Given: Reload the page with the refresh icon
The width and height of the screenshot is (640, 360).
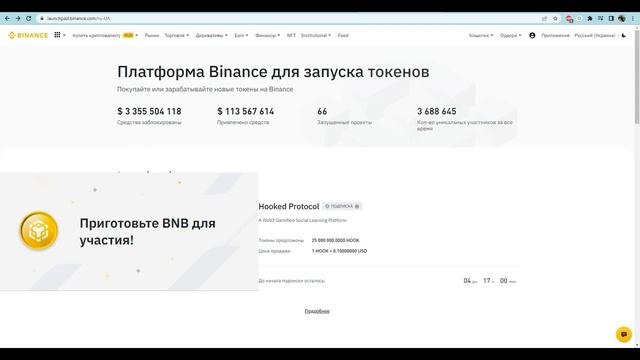Looking at the screenshot, I should (29, 18).
